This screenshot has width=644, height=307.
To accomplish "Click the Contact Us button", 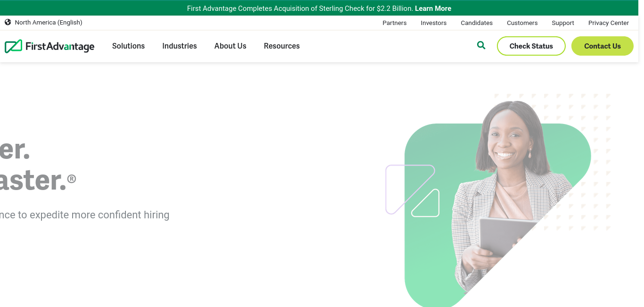I will tap(603, 46).
